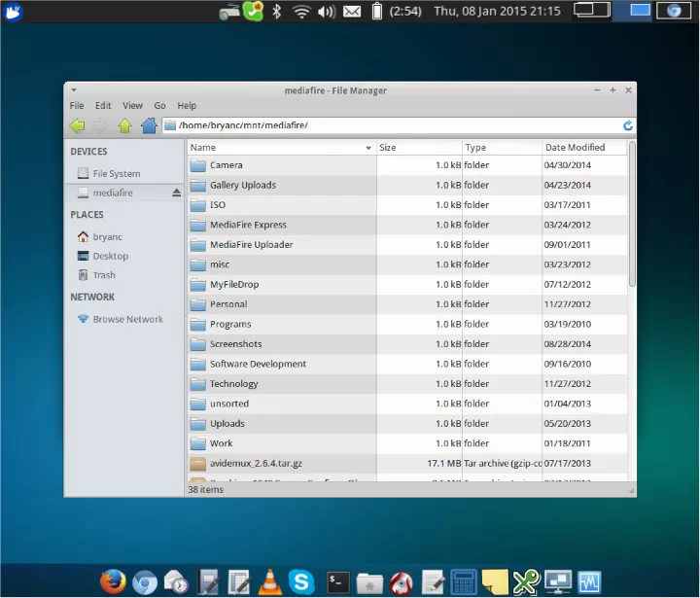This screenshot has width=700, height=598.
Task: Select the Programs folder
Action: coord(230,324)
